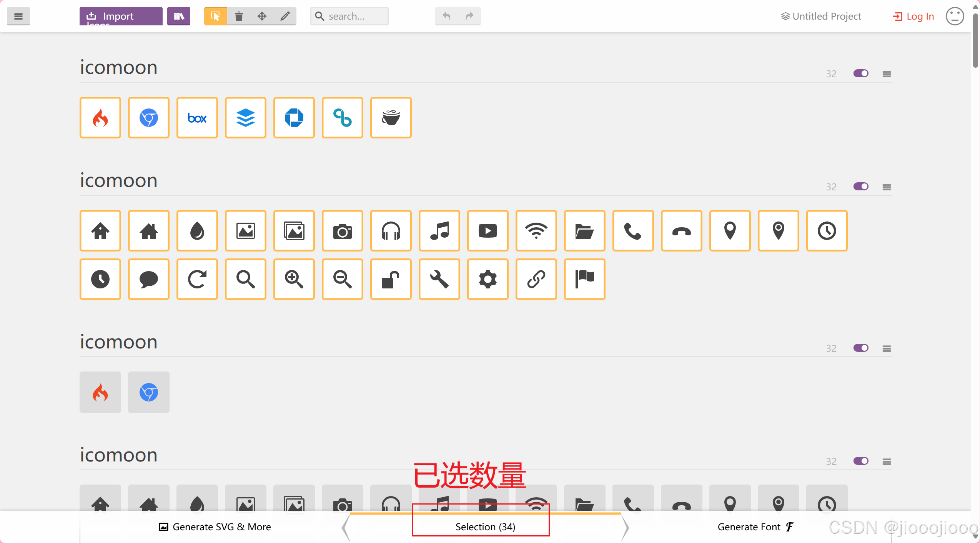This screenshot has width=980, height=543.
Task: Deselect the selected wrench icon
Action: [439, 279]
